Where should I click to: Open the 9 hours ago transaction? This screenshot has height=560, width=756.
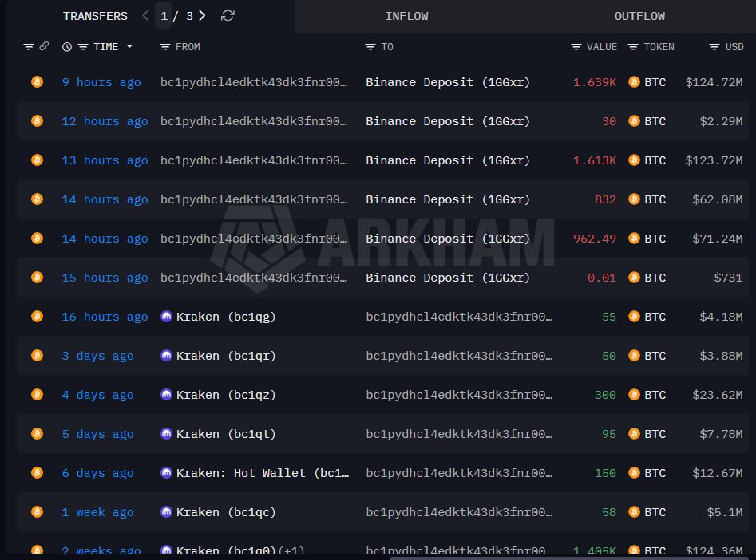click(101, 82)
